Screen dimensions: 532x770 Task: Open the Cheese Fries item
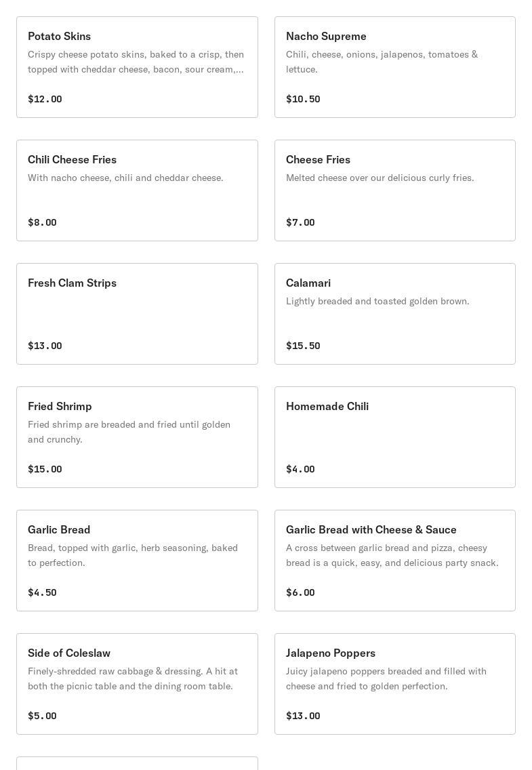(x=394, y=190)
